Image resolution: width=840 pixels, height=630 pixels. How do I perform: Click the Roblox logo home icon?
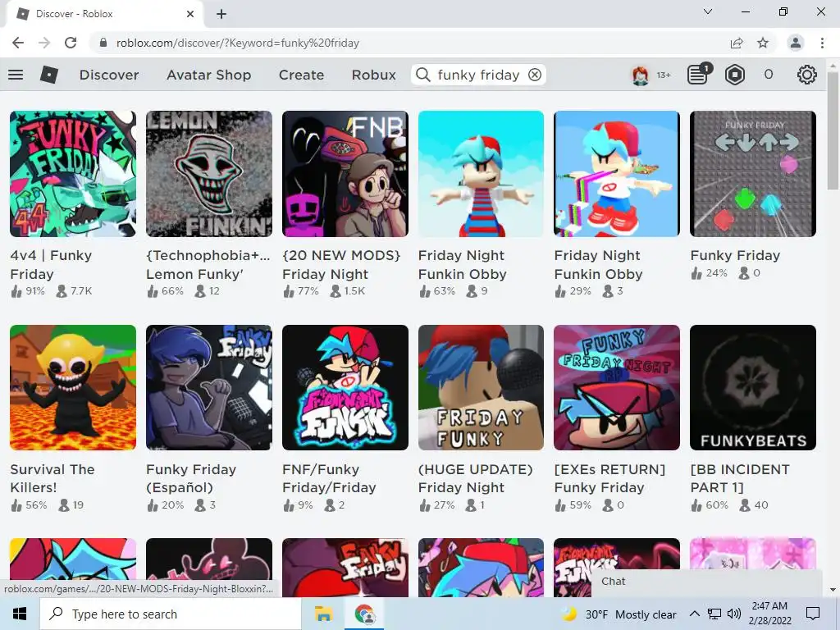point(48,75)
